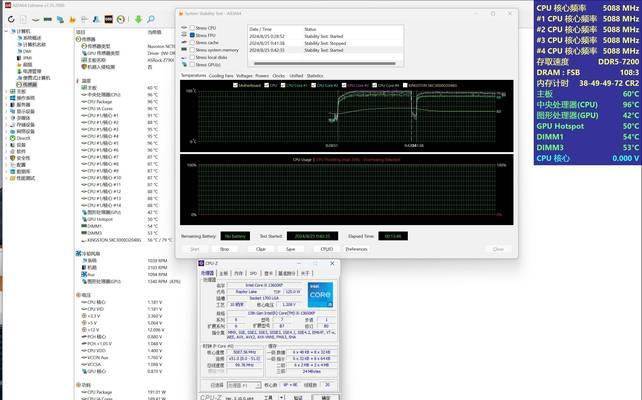The height and width of the screenshot is (400, 642).
Task: Click Save button in stability test
Action: pyautogui.click(x=290, y=249)
